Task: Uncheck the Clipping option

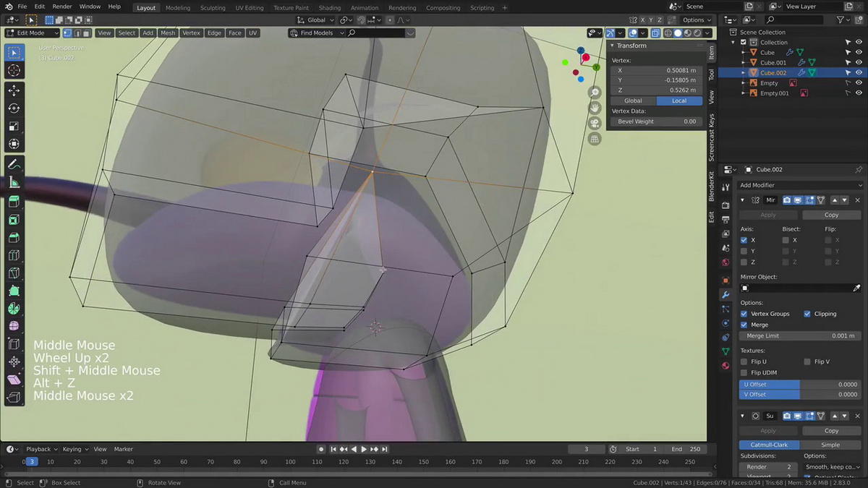Action: point(807,314)
